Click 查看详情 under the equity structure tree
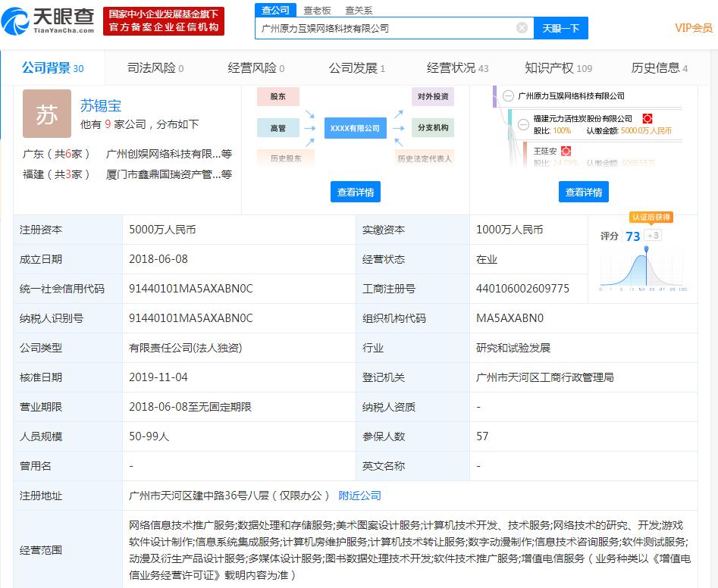 (x=584, y=192)
